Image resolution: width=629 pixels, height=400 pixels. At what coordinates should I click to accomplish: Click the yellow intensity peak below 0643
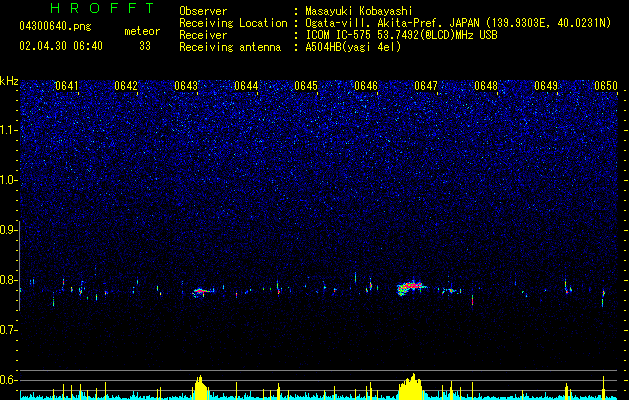(x=201, y=387)
